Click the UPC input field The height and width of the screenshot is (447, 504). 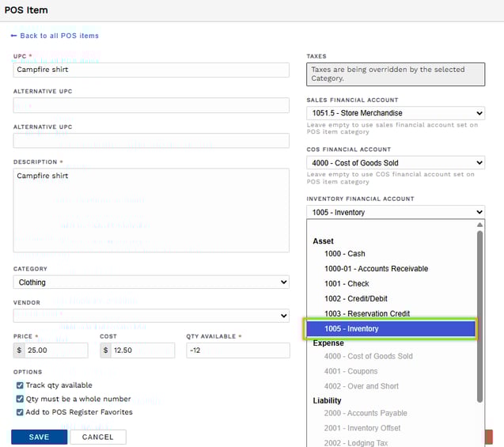pyautogui.click(x=151, y=70)
